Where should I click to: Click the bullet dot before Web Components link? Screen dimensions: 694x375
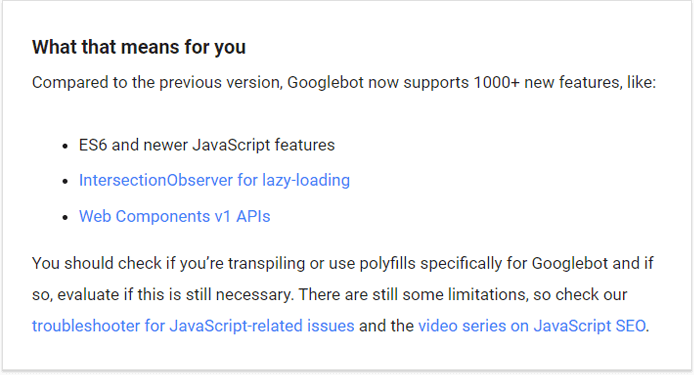[65, 217]
